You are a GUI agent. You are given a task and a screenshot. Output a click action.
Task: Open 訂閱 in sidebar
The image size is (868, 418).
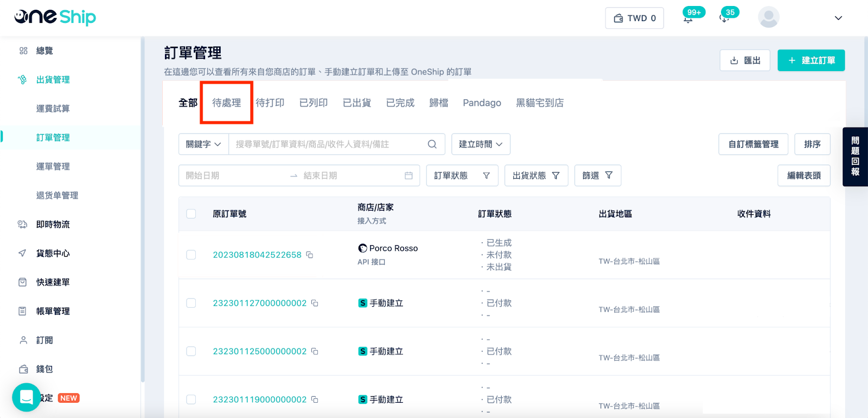click(x=44, y=340)
